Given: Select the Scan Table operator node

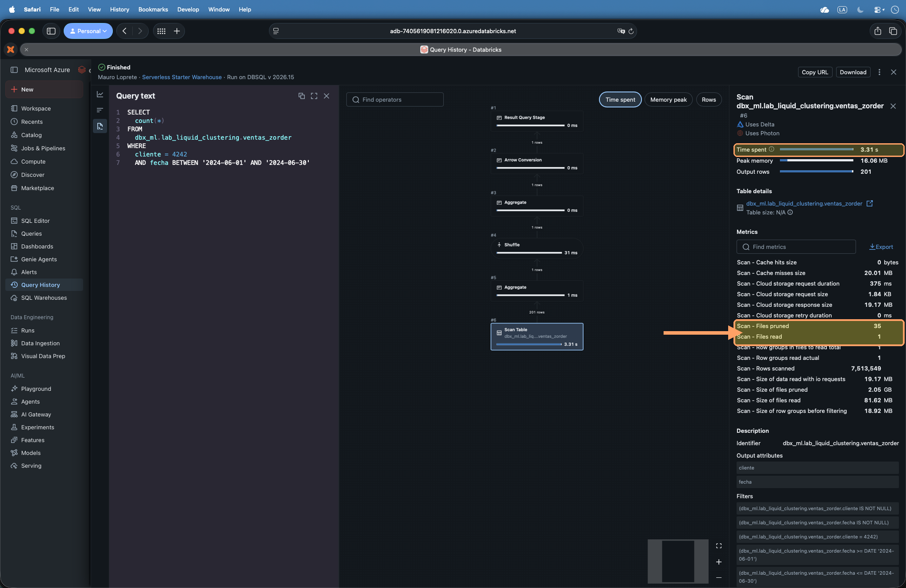Looking at the screenshot, I should pyautogui.click(x=537, y=336).
